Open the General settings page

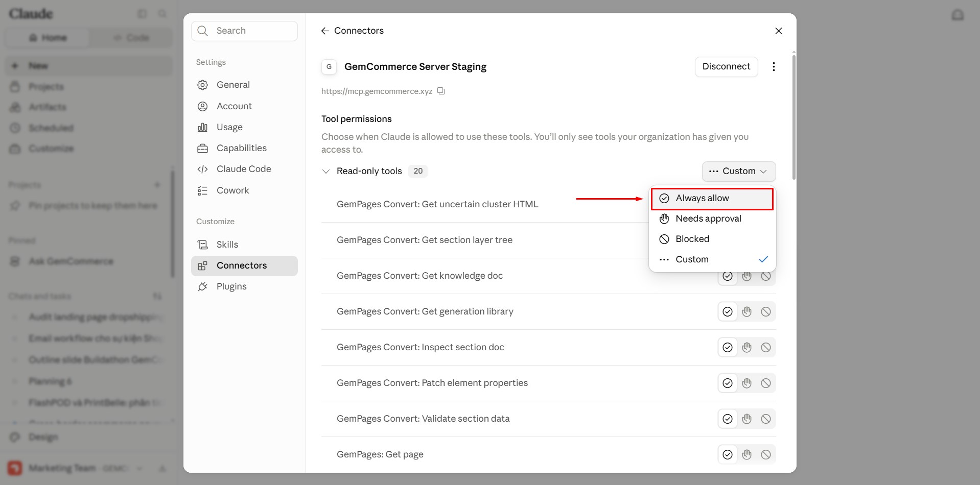click(x=244, y=85)
